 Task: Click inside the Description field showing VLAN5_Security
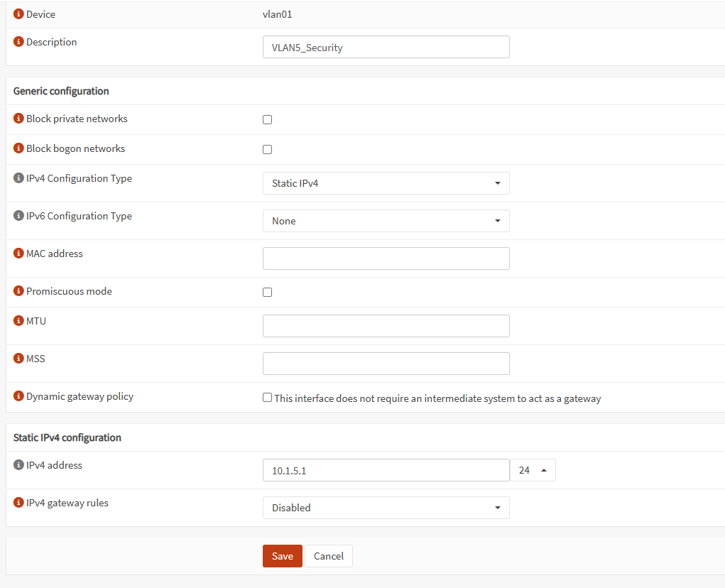tap(386, 47)
